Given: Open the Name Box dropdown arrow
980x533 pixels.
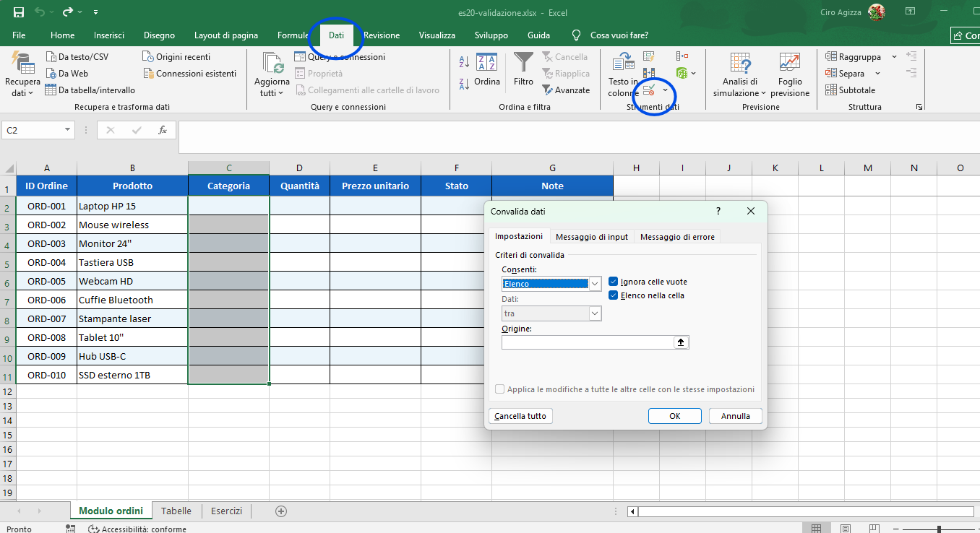Looking at the screenshot, I should coord(68,130).
